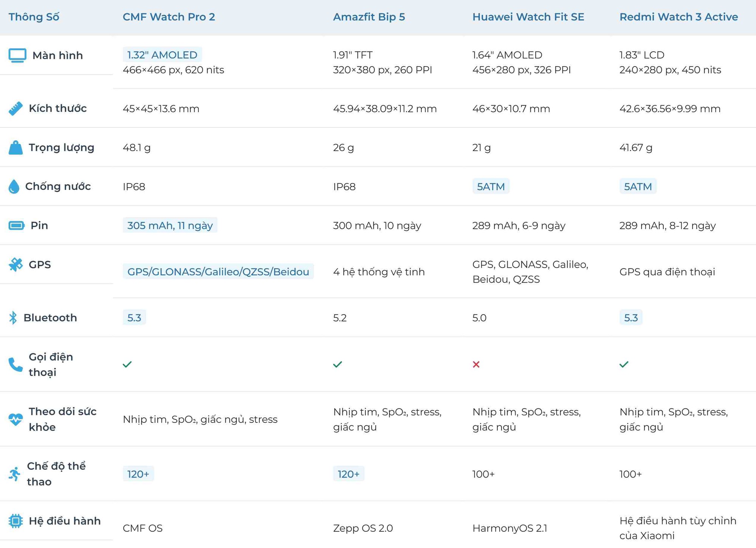The width and height of the screenshot is (756, 548).
Task: Click the GPS qua điện thoại cell
Action: pyautogui.click(x=667, y=272)
